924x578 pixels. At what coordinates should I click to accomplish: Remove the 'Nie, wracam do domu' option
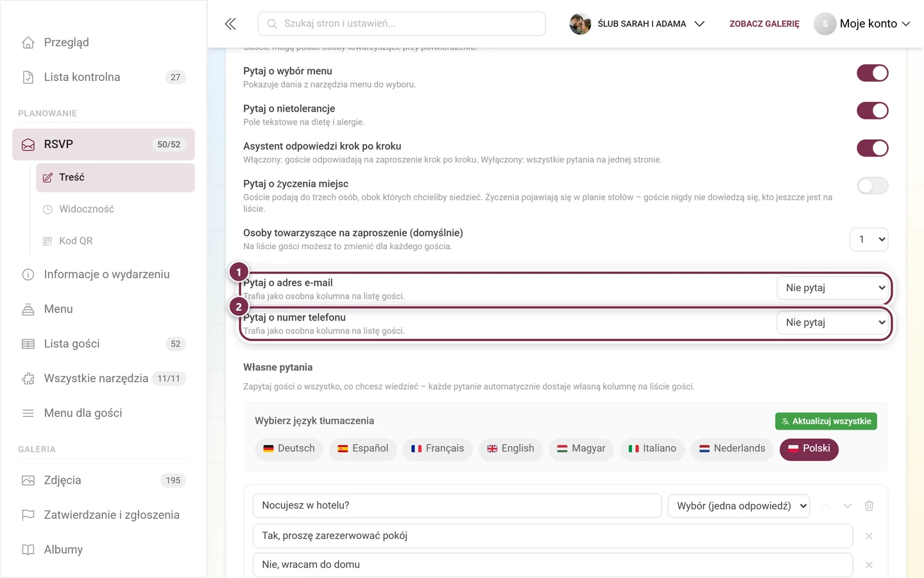pos(869,565)
